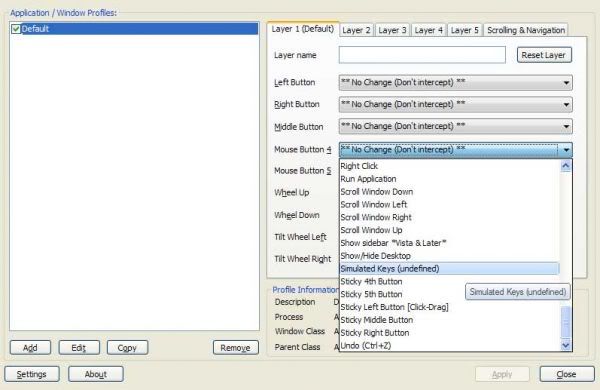Switch to the Layer 2 tab
This screenshot has width=600, height=390.
pyautogui.click(x=356, y=30)
